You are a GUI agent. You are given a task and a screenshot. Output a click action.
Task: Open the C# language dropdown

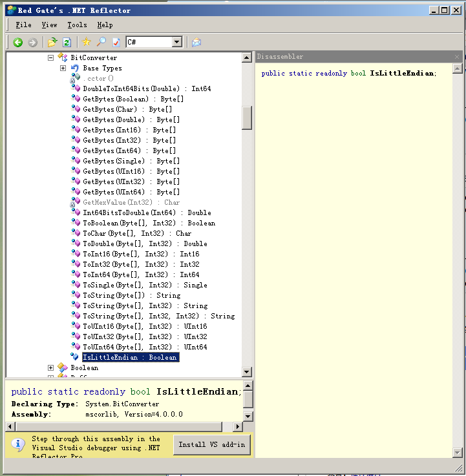(177, 42)
